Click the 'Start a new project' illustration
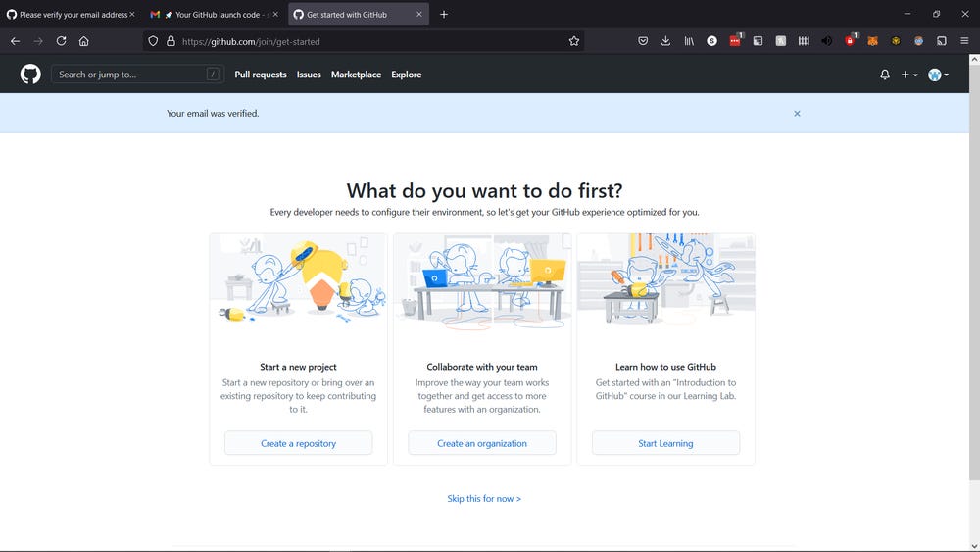 [299, 280]
